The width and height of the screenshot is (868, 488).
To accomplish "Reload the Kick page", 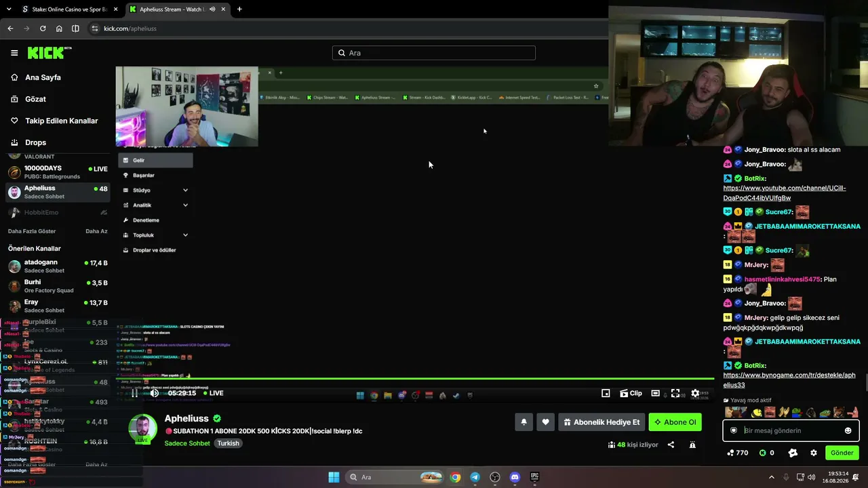I will (x=43, y=28).
